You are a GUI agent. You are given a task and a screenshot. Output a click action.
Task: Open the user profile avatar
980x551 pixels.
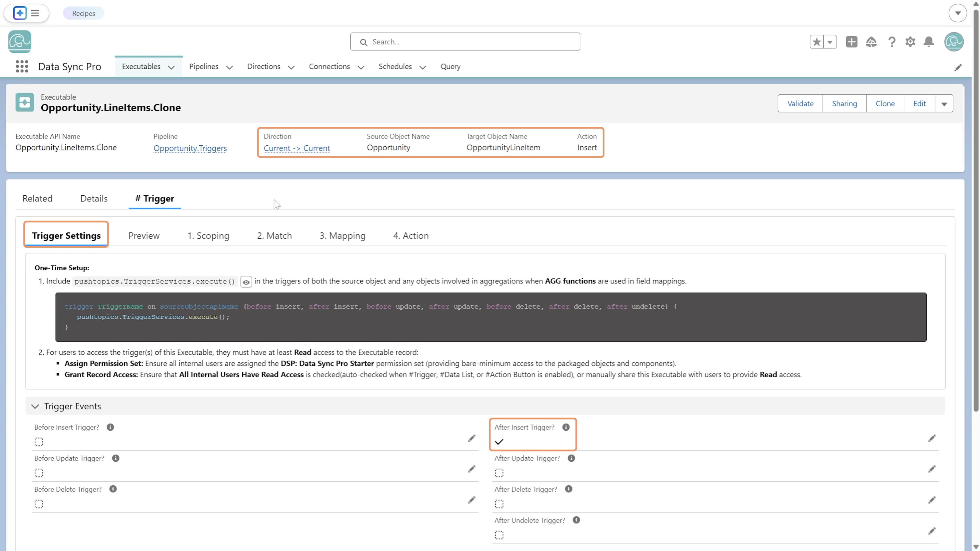[954, 42]
